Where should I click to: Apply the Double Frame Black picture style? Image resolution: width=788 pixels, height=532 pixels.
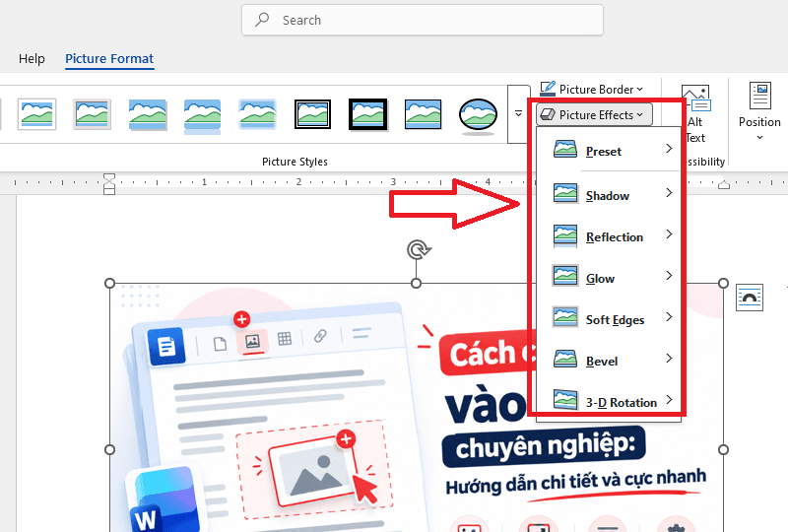coord(312,114)
